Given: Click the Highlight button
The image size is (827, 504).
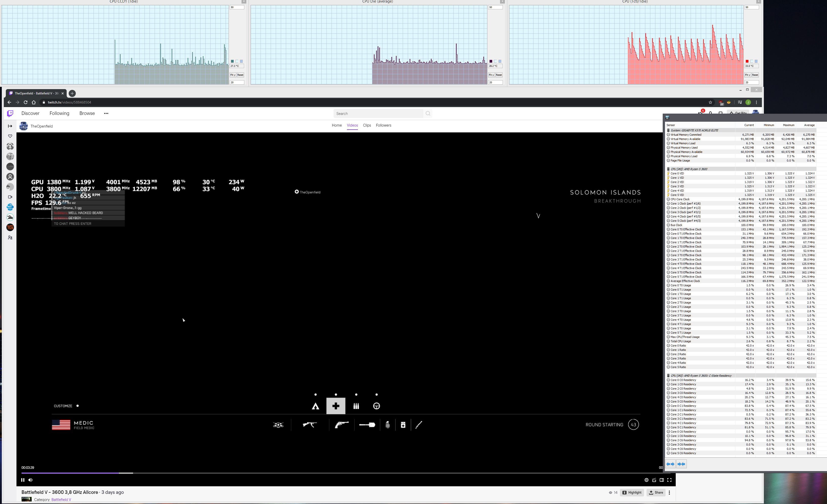Looking at the screenshot, I should pos(632,493).
